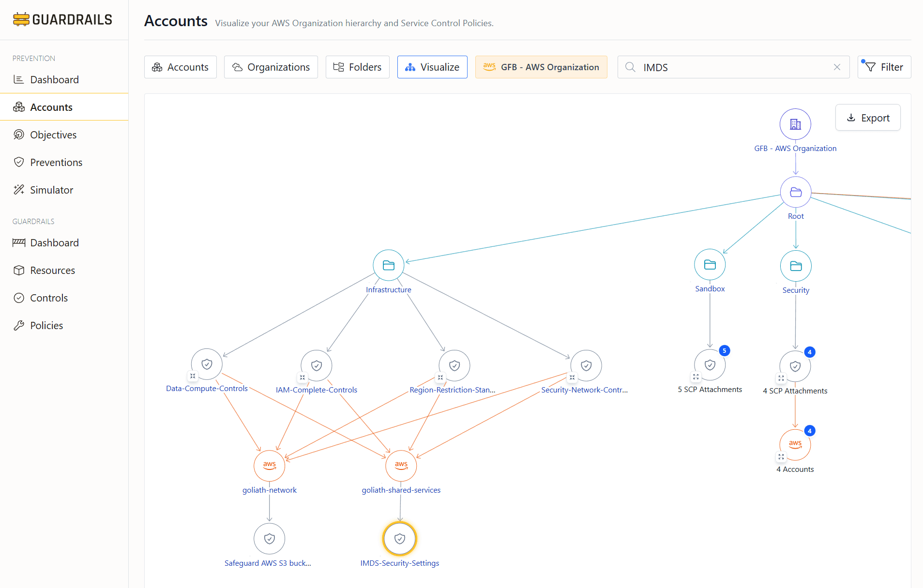Switch to the Organizations tab

point(271,67)
